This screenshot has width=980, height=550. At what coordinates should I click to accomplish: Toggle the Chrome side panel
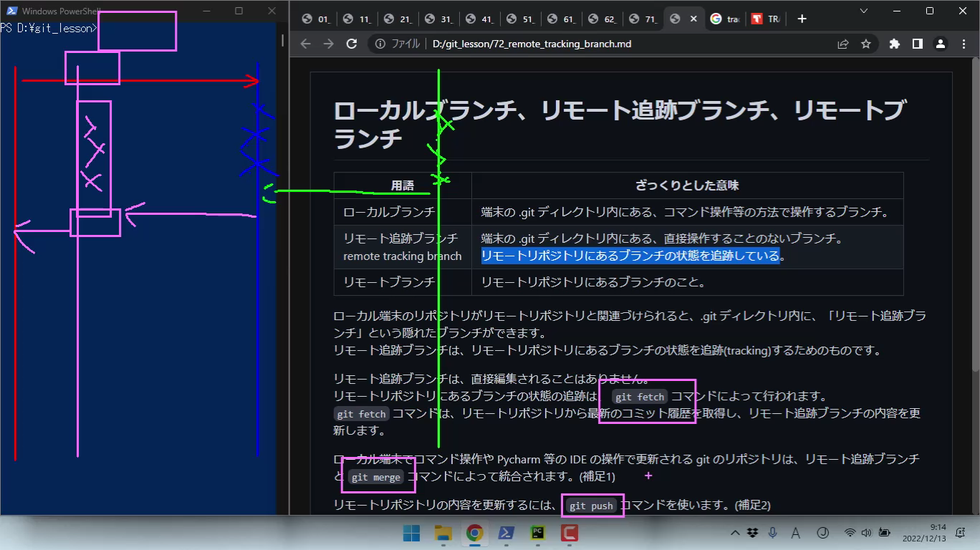click(917, 44)
